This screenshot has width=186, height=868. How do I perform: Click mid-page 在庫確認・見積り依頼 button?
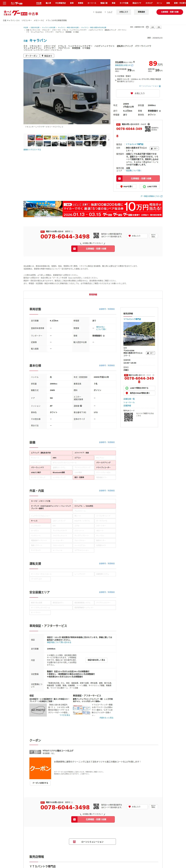coord(93,249)
